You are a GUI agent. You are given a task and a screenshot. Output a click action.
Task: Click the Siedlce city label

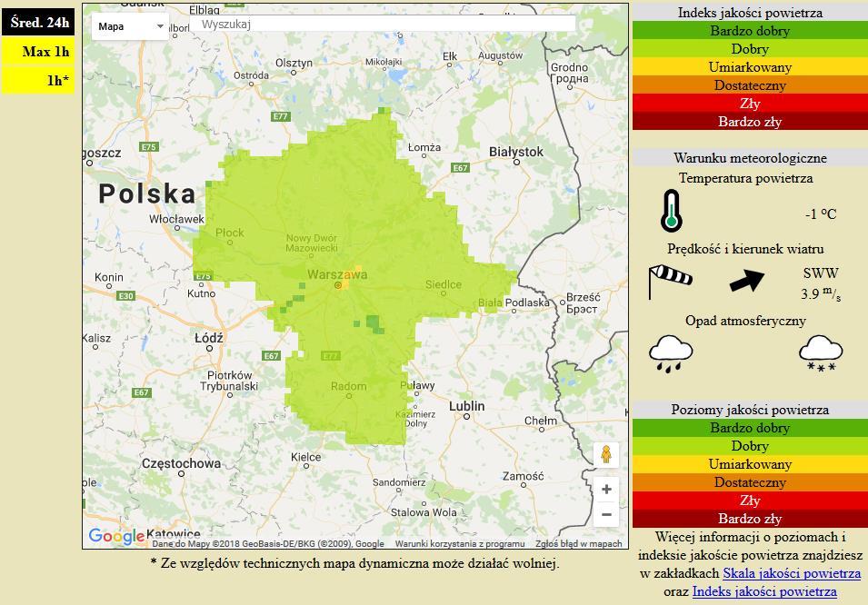[444, 284]
